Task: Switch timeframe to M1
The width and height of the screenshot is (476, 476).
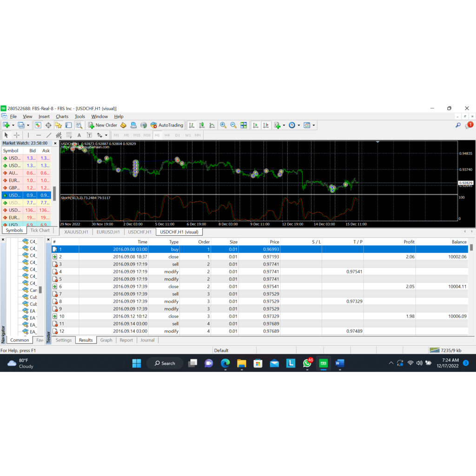Action: coord(116,135)
